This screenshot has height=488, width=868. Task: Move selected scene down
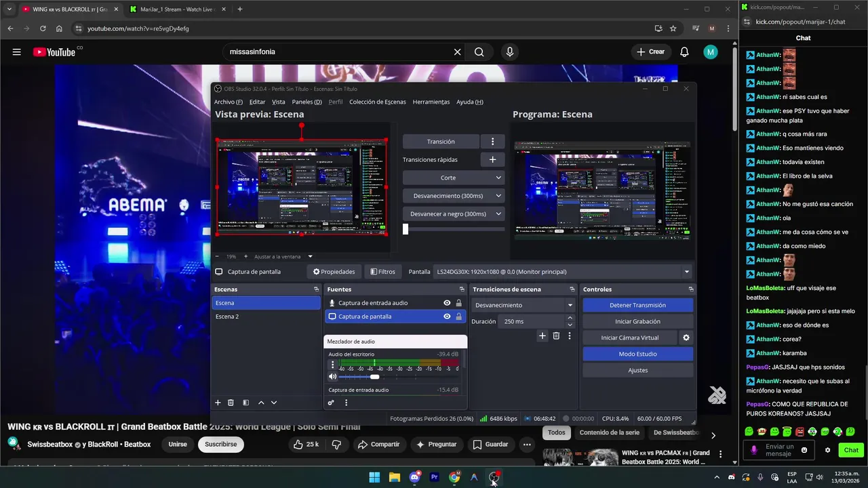tap(274, 403)
